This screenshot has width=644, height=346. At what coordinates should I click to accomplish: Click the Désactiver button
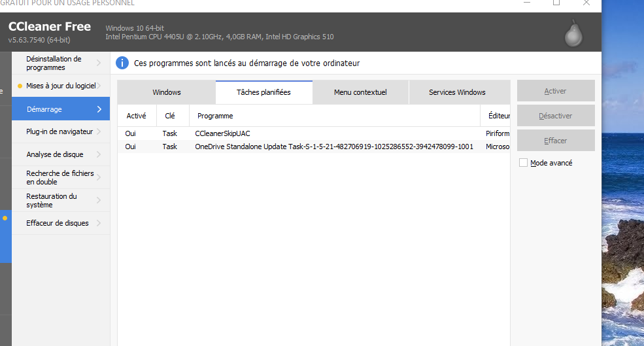(x=556, y=116)
